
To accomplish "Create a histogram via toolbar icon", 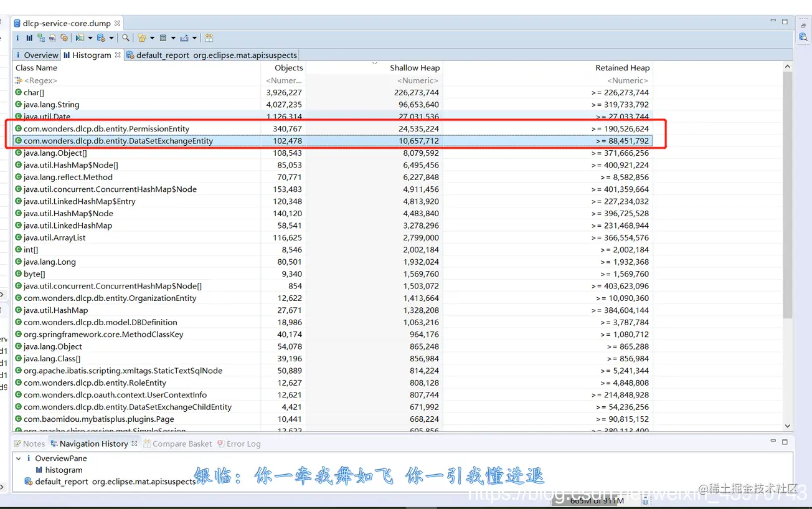I will point(29,38).
